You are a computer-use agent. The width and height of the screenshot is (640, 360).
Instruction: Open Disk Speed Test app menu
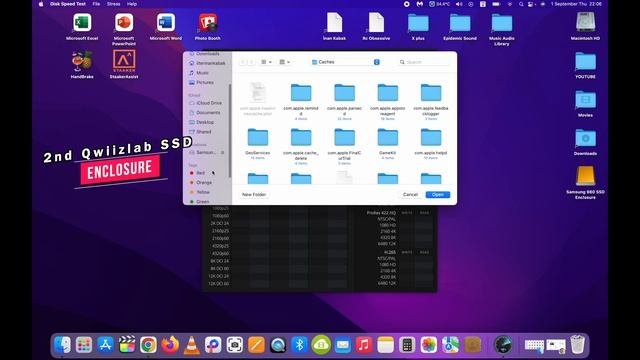click(x=68, y=4)
